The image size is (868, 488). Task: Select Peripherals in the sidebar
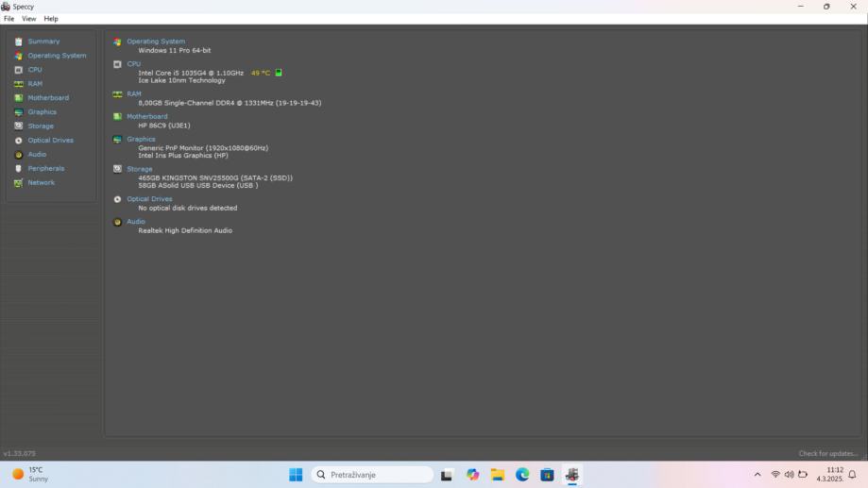click(46, 168)
